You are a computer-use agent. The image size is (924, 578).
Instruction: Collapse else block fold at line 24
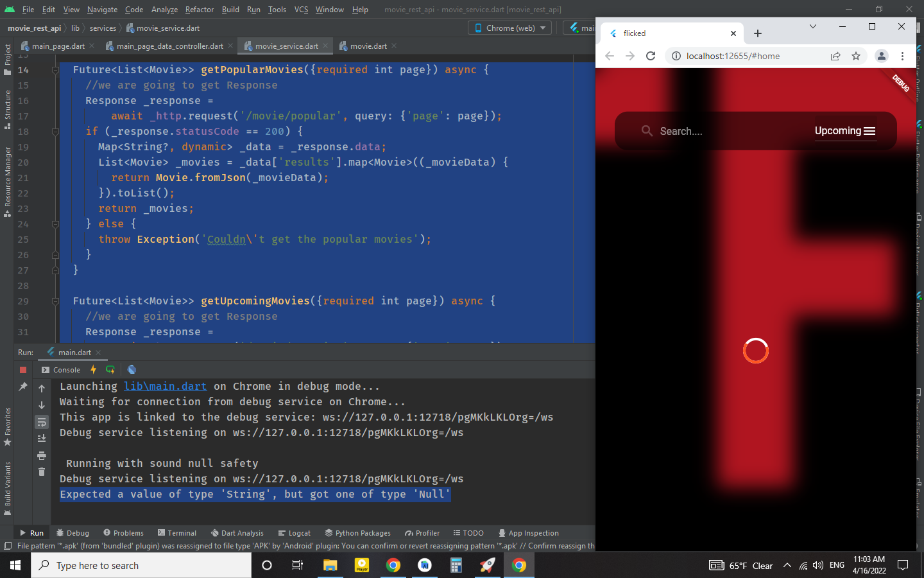(x=55, y=224)
